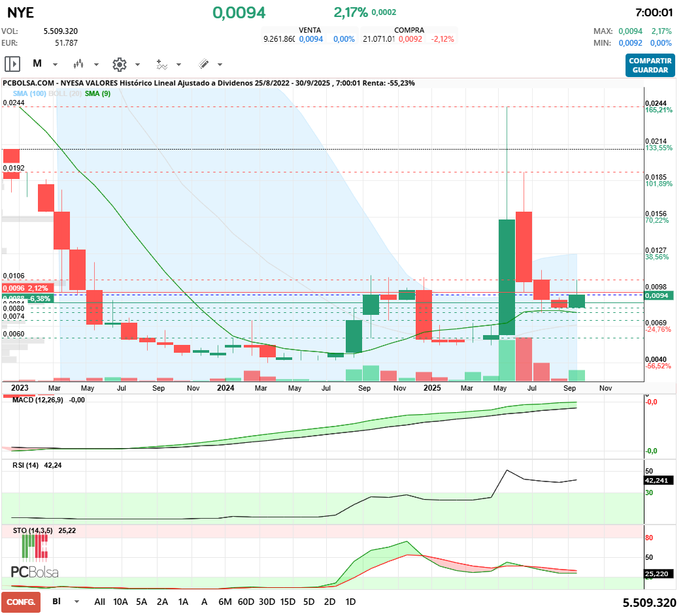
Task: Expand the M period dropdown arrow
Action: coord(55,65)
